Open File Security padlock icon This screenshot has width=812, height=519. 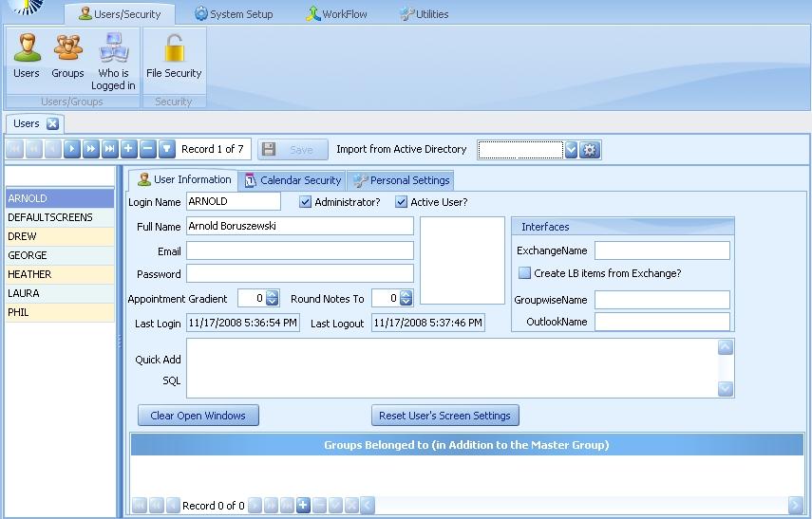coord(174,56)
